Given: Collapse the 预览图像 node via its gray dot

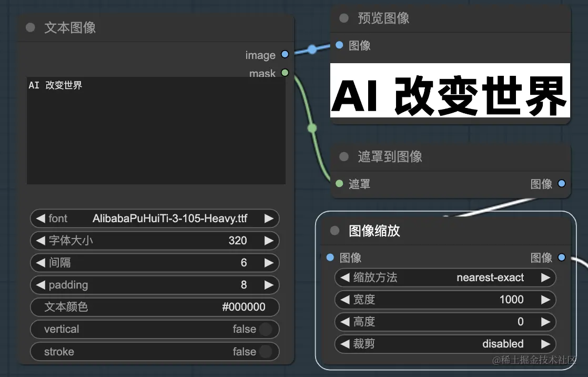Looking at the screenshot, I should pos(344,18).
